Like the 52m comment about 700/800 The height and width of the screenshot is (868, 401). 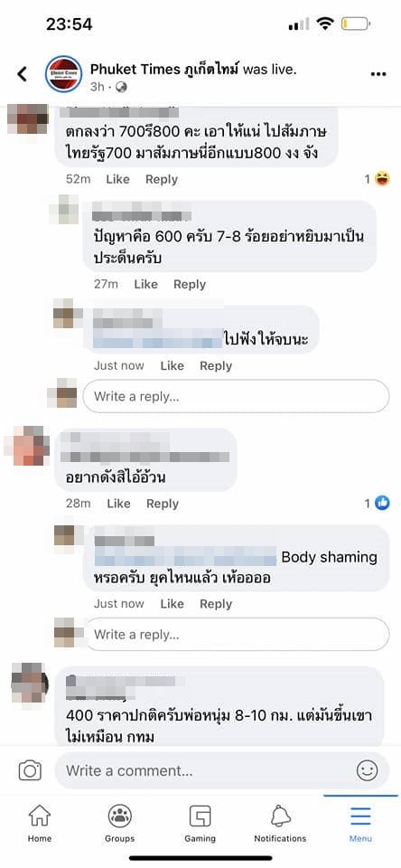pos(117,179)
